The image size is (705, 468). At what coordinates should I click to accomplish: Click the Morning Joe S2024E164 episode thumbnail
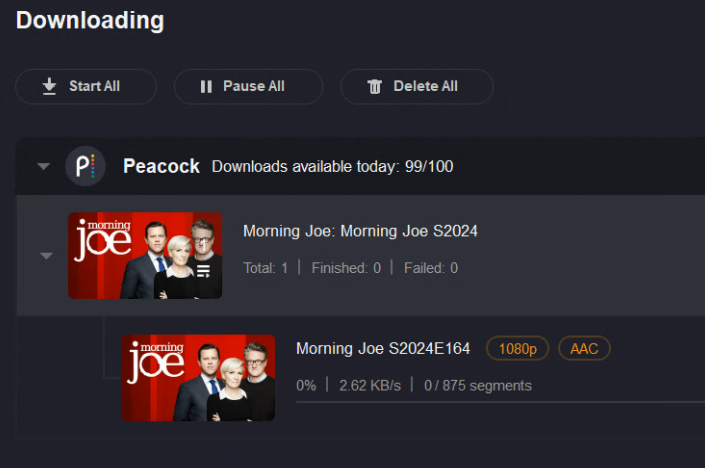click(x=198, y=378)
